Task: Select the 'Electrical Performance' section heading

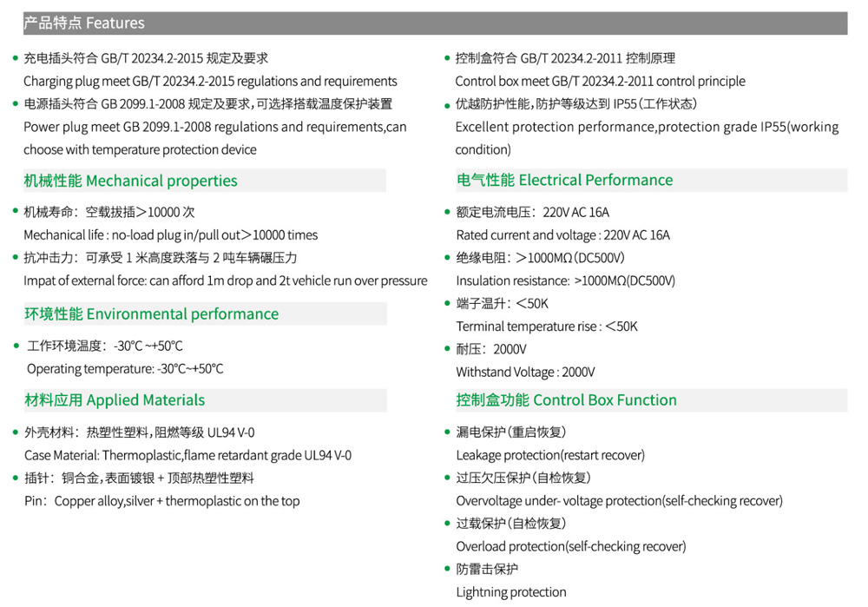Action: pyautogui.click(x=565, y=181)
